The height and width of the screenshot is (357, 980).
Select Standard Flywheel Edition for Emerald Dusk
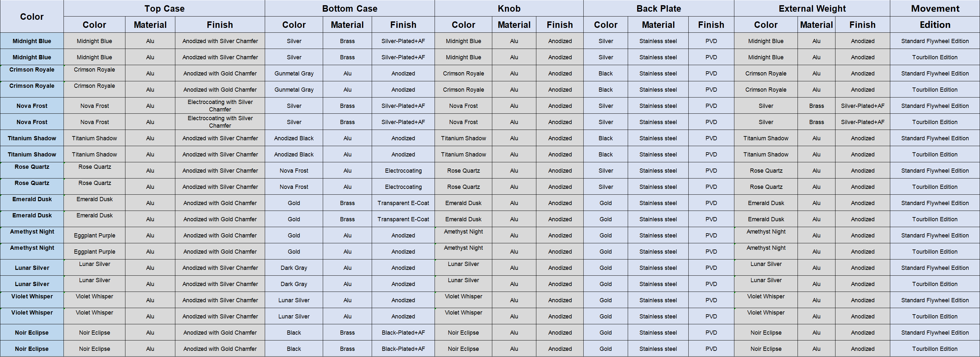point(935,203)
